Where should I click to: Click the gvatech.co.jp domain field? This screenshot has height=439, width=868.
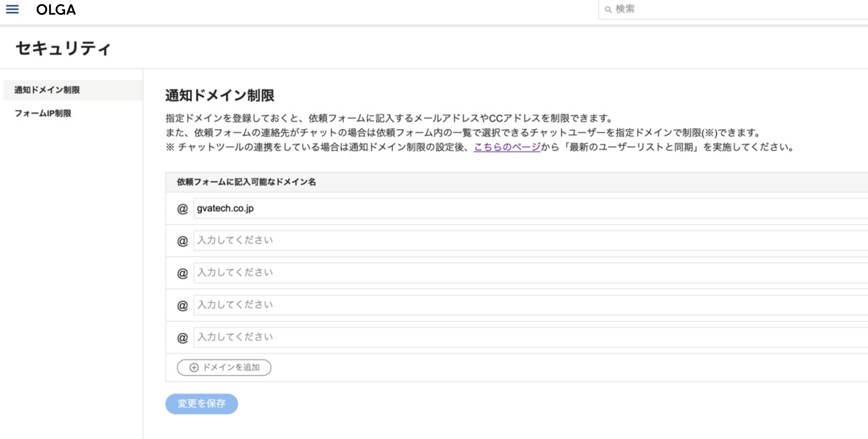[x=530, y=208]
